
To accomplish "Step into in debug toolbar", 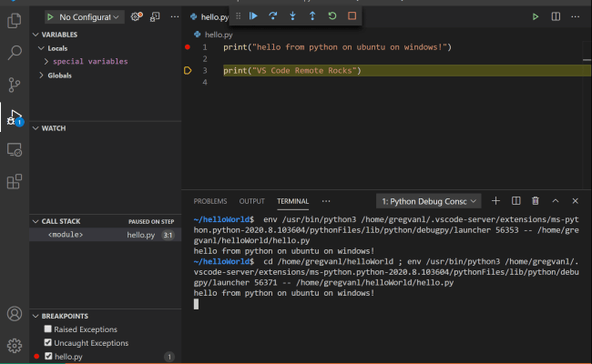I will (292, 15).
